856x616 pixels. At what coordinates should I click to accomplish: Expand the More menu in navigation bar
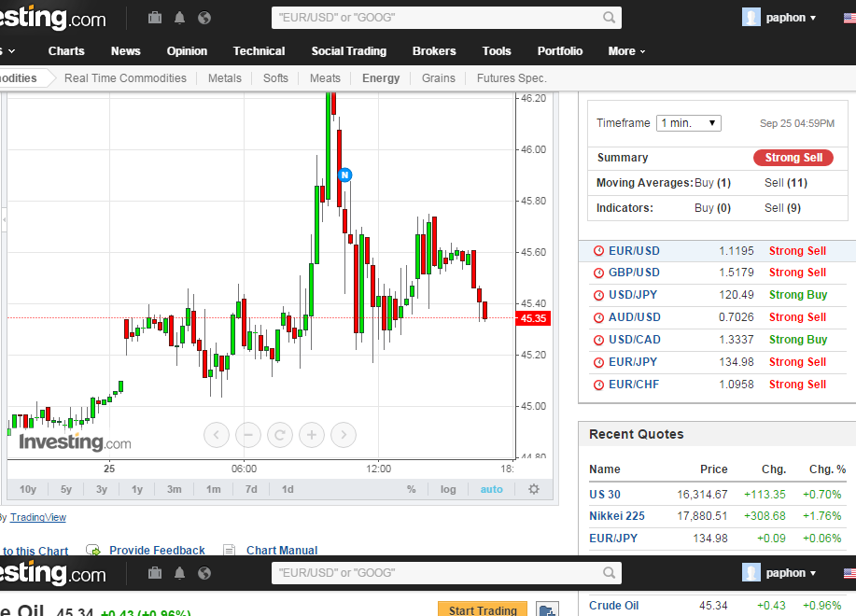click(626, 51)
